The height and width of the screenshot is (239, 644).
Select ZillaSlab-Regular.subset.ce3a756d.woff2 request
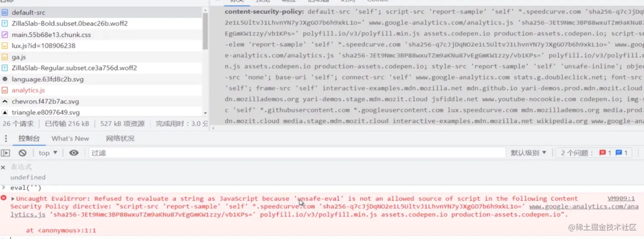click(x=101, y=68)
